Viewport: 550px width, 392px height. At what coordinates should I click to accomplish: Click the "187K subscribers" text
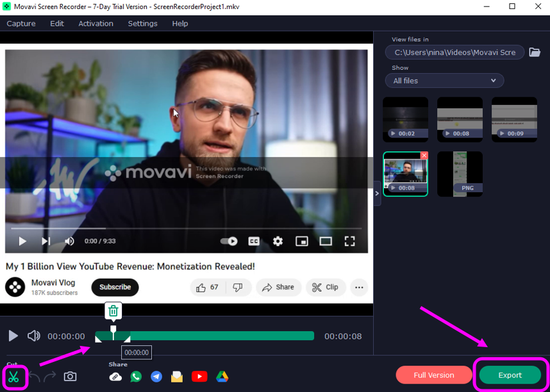click(54, 293)
